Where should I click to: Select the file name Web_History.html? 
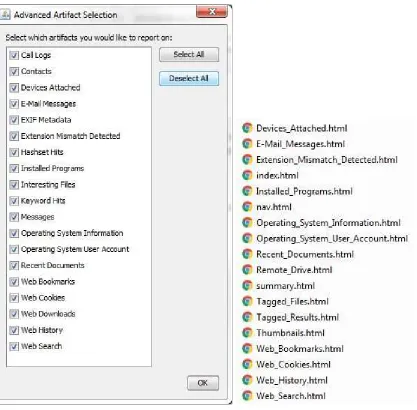(x=292, y=380)
